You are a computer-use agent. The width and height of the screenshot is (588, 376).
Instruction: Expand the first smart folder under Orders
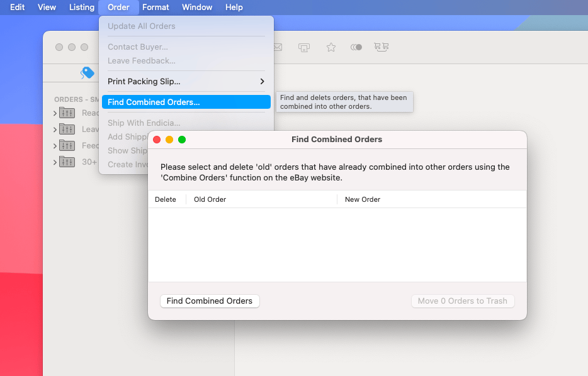point(55,113)
